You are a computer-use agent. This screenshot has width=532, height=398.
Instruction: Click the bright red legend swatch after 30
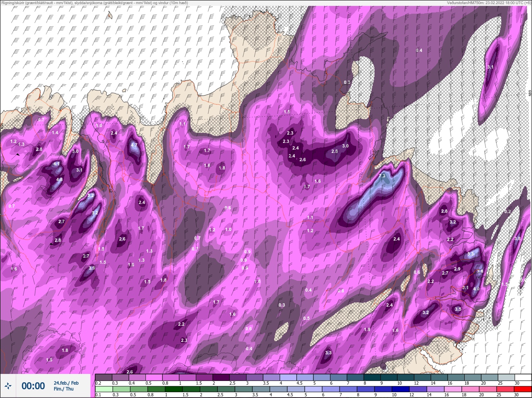pyautogui.click(x=523, y=389)
